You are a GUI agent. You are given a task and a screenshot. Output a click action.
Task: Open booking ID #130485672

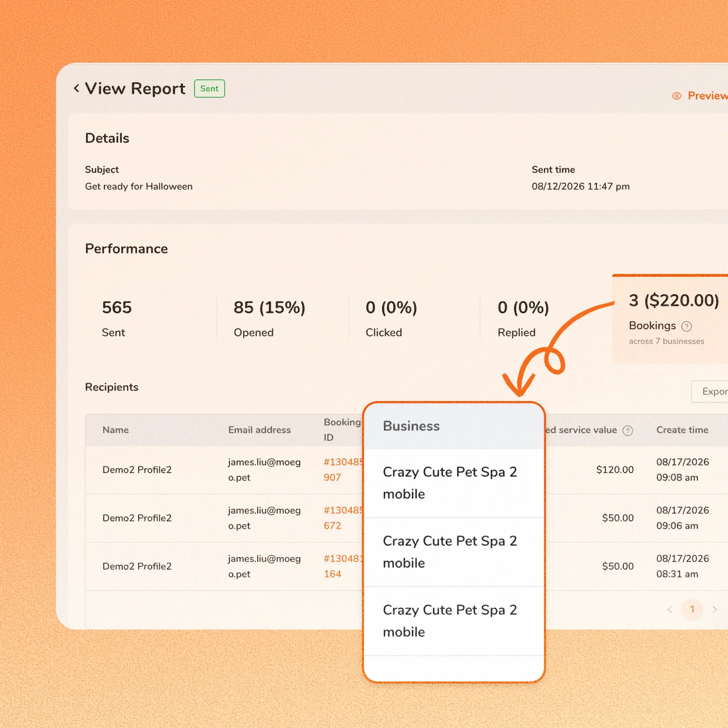pyautogui.click(x=343, y=518)
